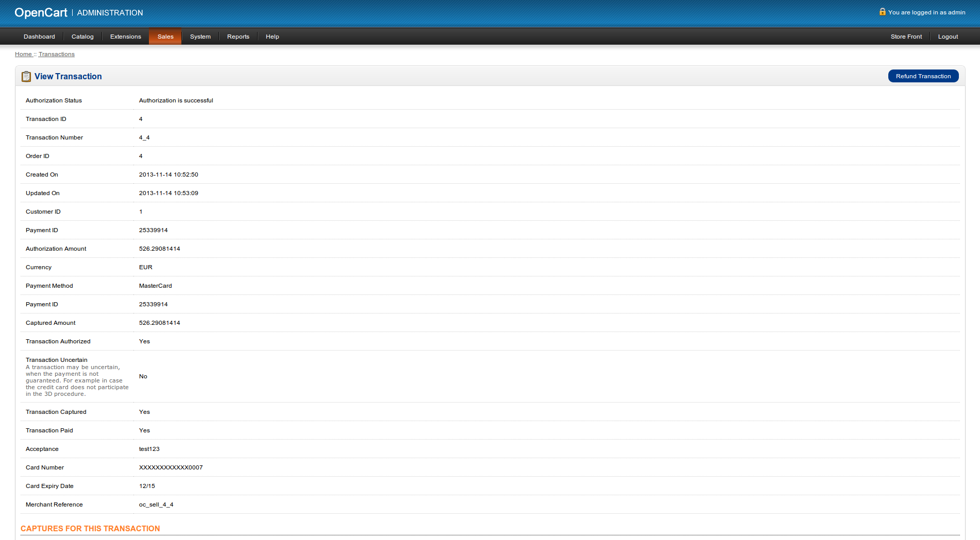Click the lock icon beside logged-in text
Viewport: 980px width, 540px height.
(x=882, y=12)
